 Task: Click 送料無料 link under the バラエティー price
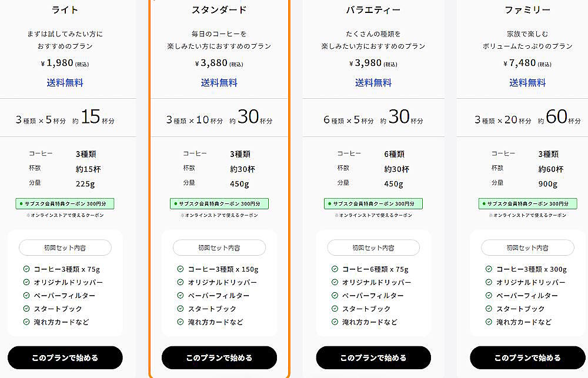coord(373,83)
